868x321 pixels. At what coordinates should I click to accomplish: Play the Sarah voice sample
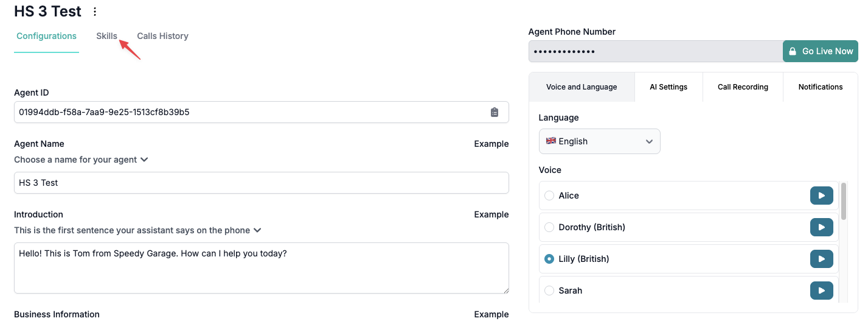tap(821, 291)
